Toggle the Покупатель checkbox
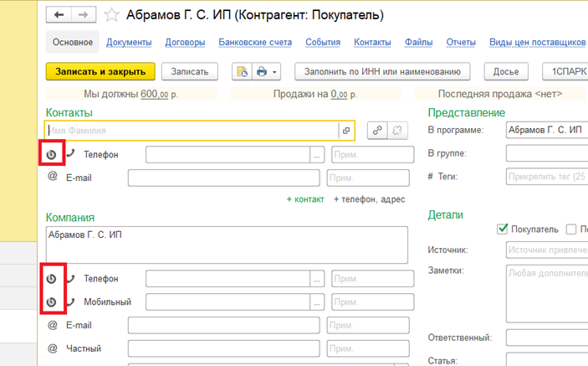 pos(503,229)
